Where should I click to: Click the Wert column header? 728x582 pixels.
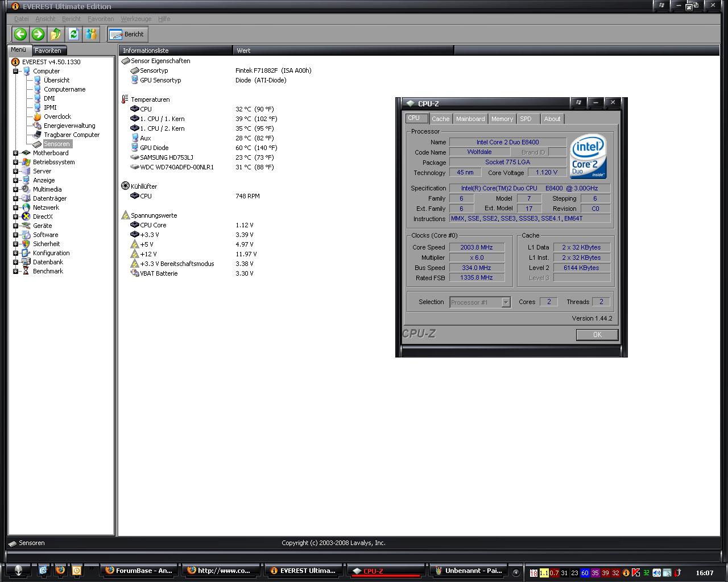point(344,51)
